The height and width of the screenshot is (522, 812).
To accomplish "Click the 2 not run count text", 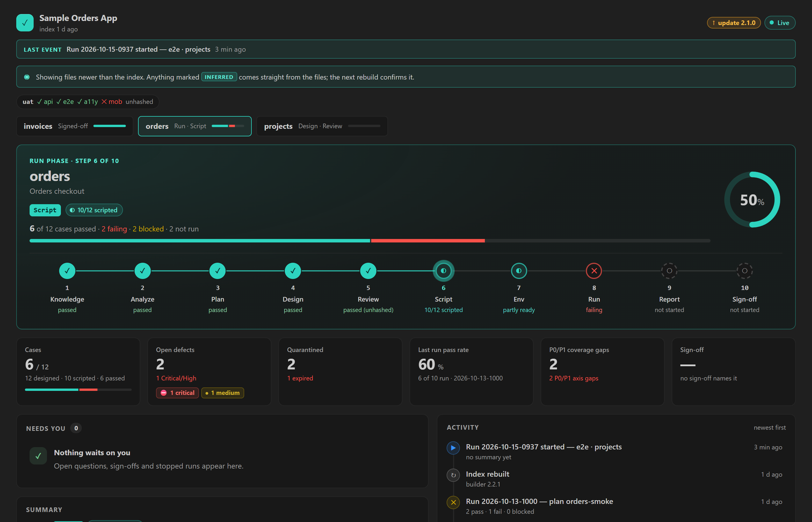I will click(x=184, y=229).
